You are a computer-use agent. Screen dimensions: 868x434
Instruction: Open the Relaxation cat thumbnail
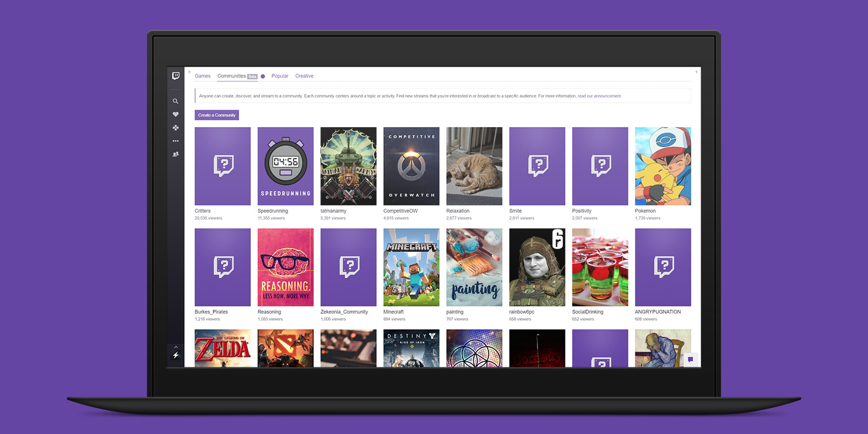[x=474, y=166]
